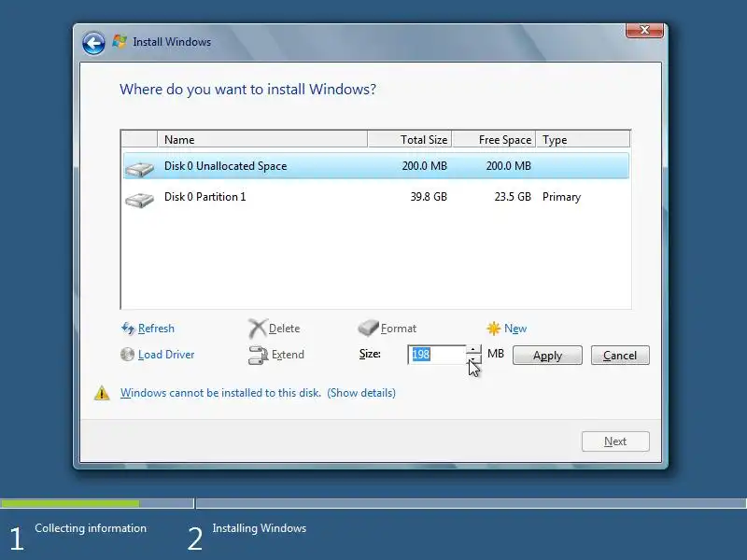Click the Extend option label
This screenshot has width=747, height=560.
coord(288,355)
